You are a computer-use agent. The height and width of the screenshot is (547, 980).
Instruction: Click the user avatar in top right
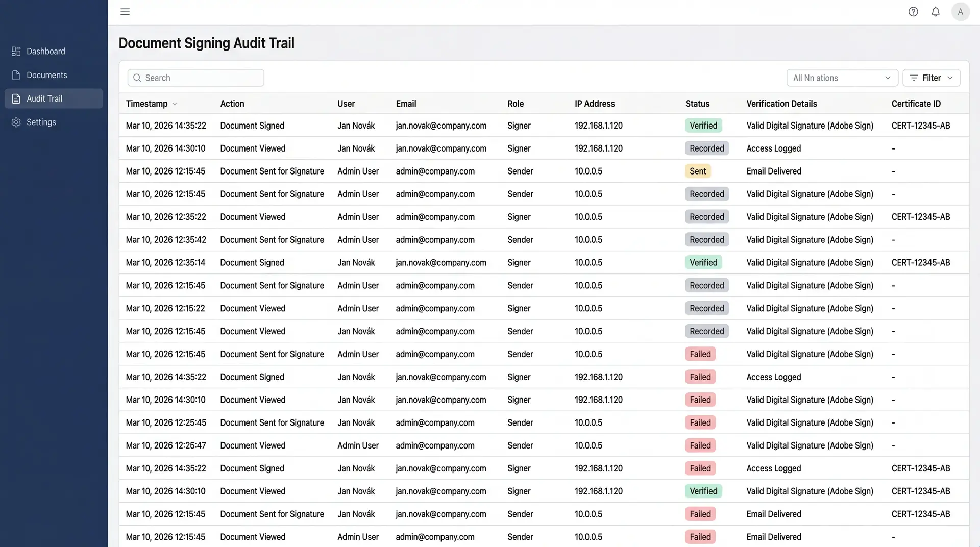[960, 11]
